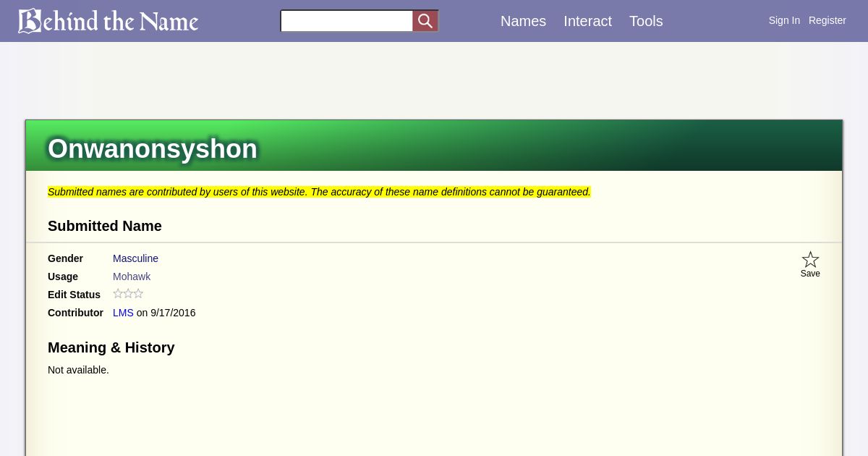Focus the site search input field

(346, 21)
